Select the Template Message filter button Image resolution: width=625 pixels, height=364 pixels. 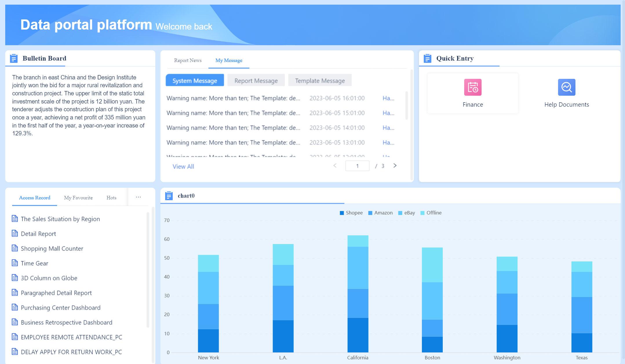320,80
